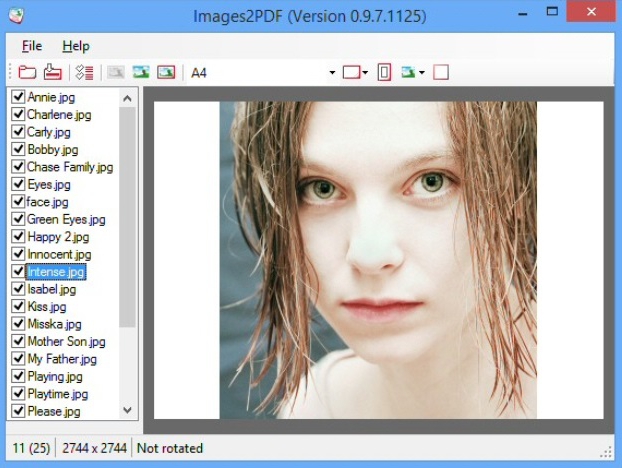Select Playtime.jpg in the file list
Viewport: 622px width, 468px height.
click(x=57, y=394)
